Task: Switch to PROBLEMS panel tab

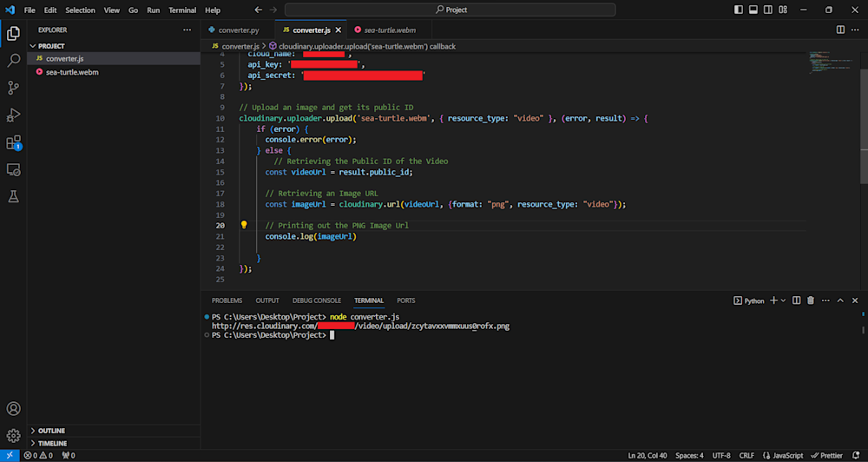Action: click(227, 300)
